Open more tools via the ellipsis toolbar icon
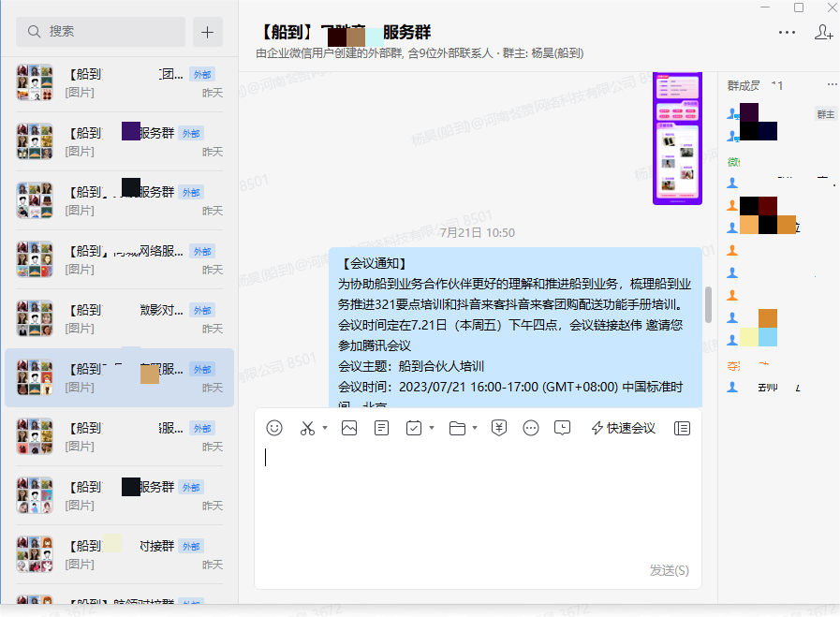The height and width of the screenshot is (617, 840). [x=530, y=428]
